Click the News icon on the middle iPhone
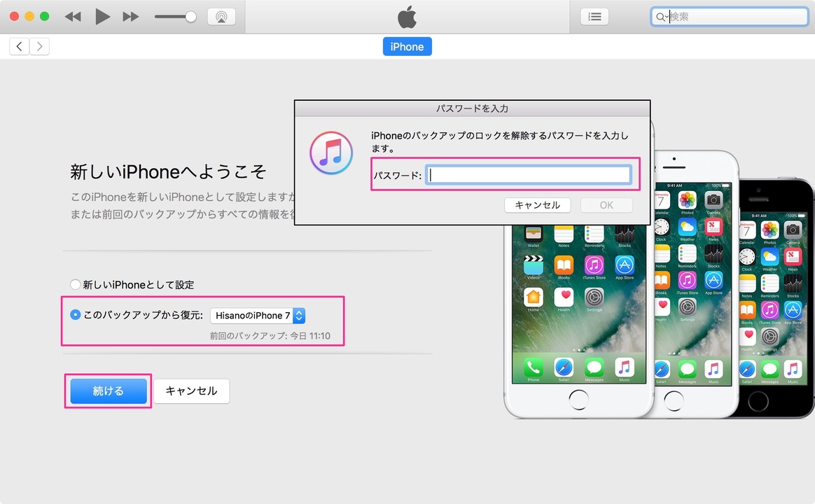 [713, 227]
